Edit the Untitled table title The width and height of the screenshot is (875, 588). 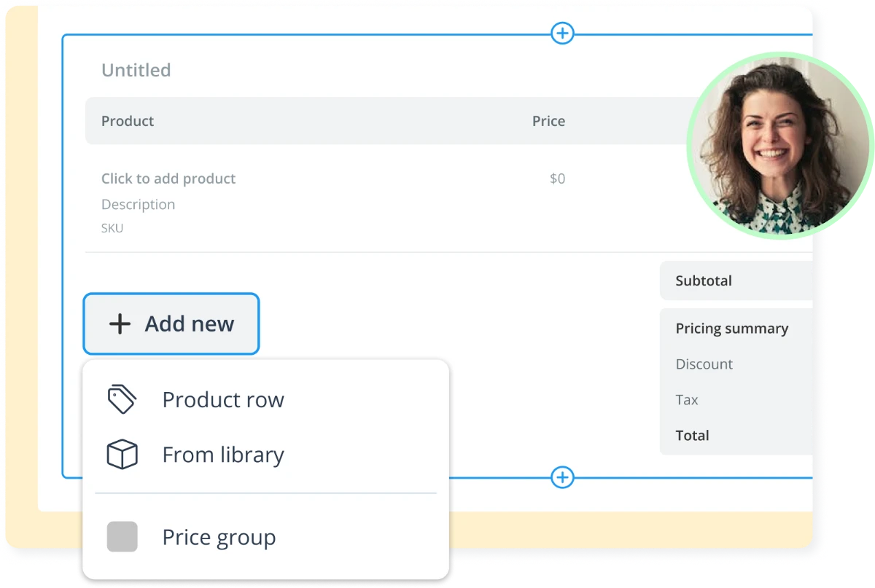point(136,71)
